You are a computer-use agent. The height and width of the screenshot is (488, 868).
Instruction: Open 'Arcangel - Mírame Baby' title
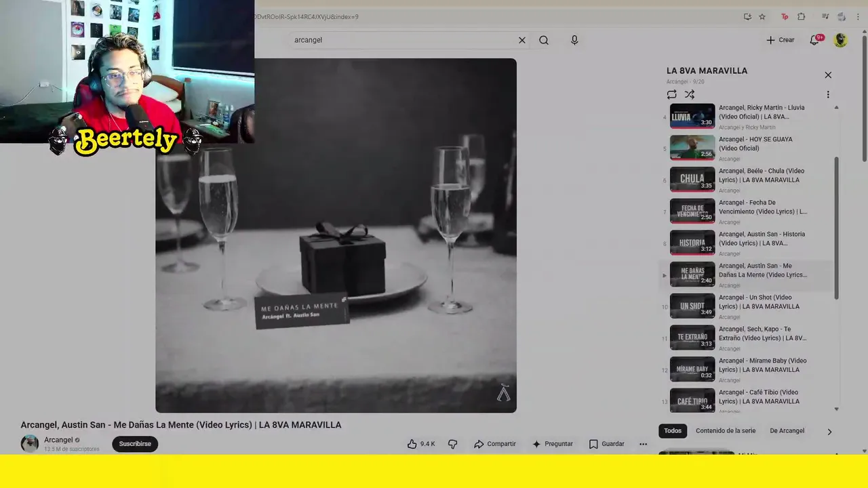coord(763,365)
